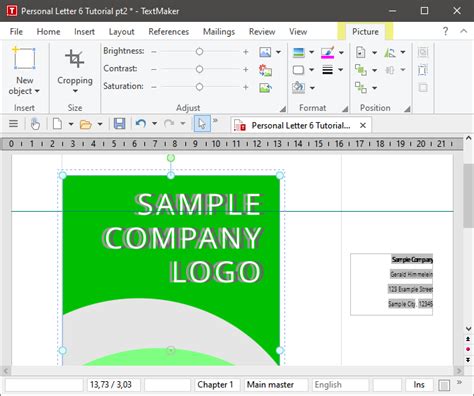Click the touch mode hand icon

point(35,124)
